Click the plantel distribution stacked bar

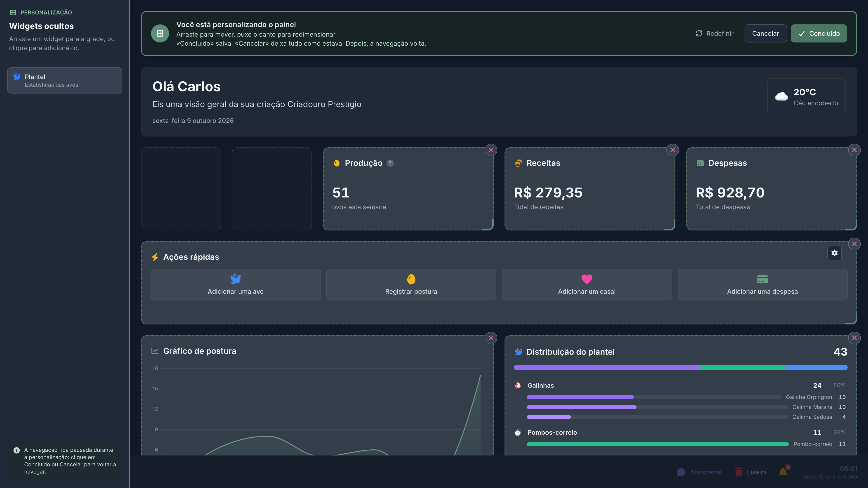pos(681,367)
